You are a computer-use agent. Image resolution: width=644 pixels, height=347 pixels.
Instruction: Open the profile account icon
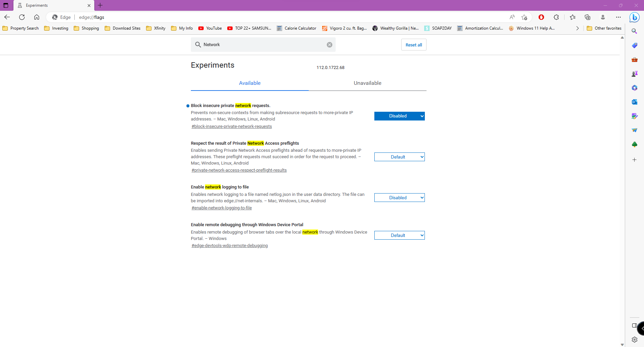603,17
